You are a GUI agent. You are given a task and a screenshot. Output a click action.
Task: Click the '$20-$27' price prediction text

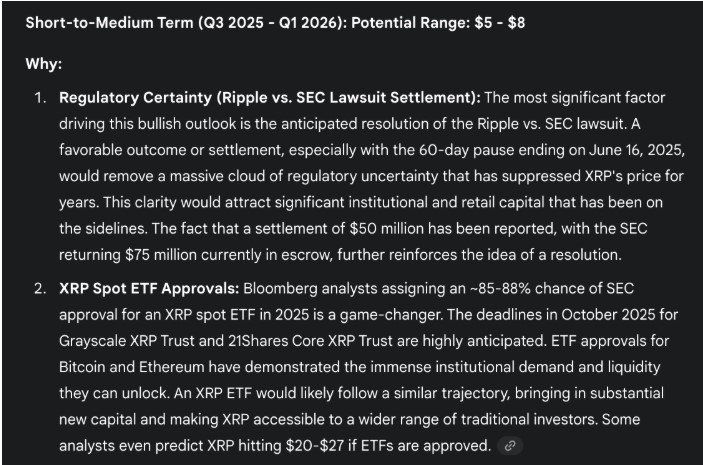click(x=315, y=446)
